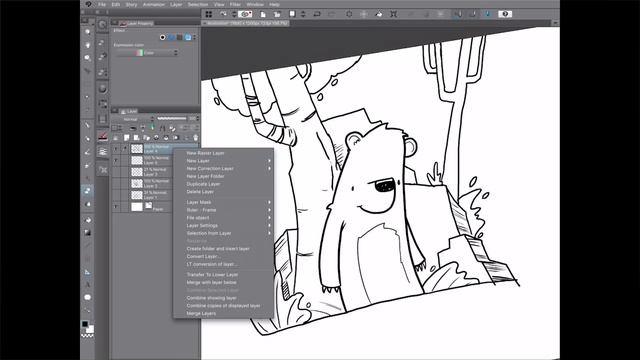The height and width of the screenshot is (360, 640).
Task: Open the Filter menu
Action: tap(235, 4)
